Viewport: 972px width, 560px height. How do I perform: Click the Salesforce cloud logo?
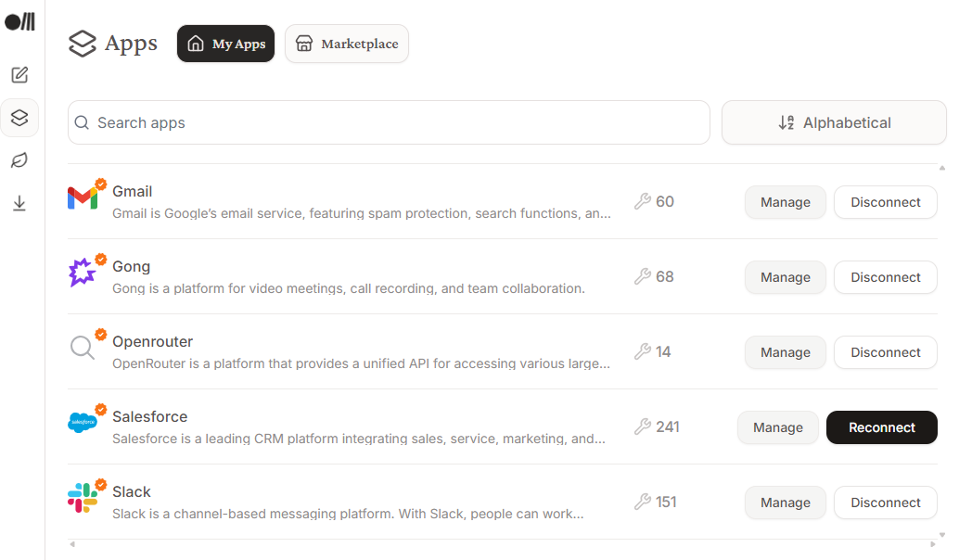pyautogui.click(x=83, y=423)
